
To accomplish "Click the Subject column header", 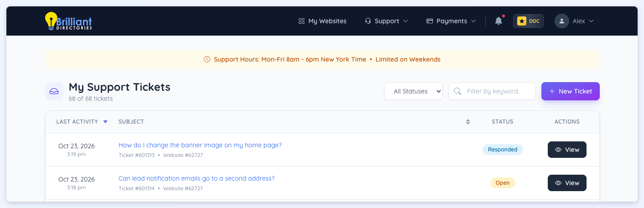I will pyautogui.click(x=131, y=122).
